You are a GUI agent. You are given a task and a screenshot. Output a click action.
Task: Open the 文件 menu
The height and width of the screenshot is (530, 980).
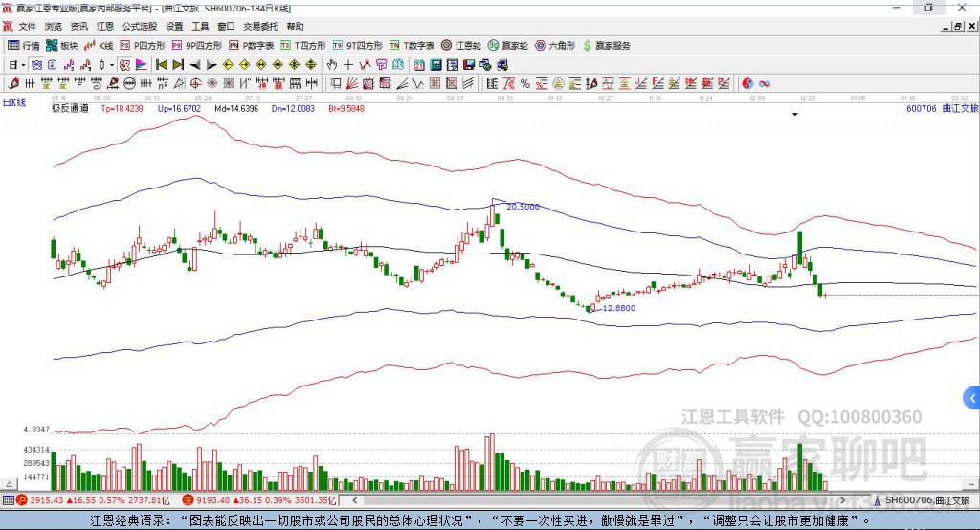tap(28, 26)
